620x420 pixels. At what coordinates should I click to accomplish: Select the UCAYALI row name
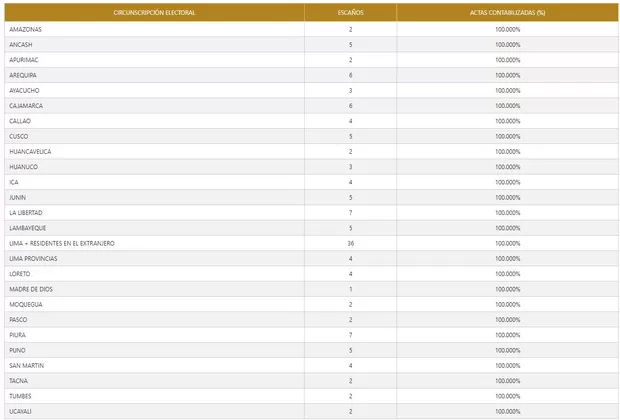[20, 412]
